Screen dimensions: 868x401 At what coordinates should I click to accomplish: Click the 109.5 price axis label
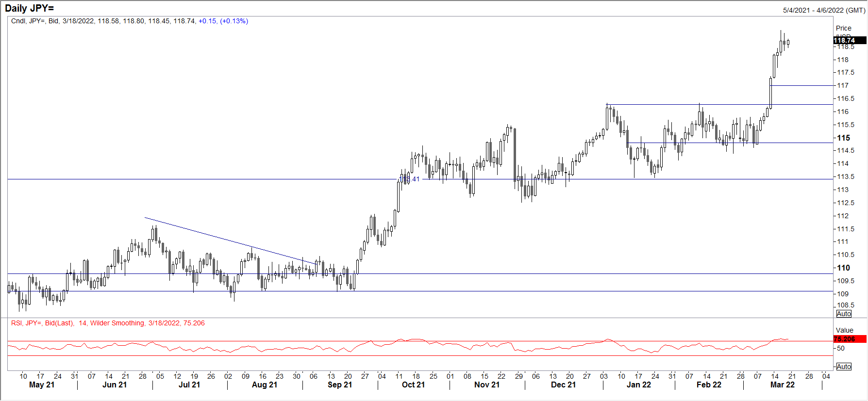point(846,281)
